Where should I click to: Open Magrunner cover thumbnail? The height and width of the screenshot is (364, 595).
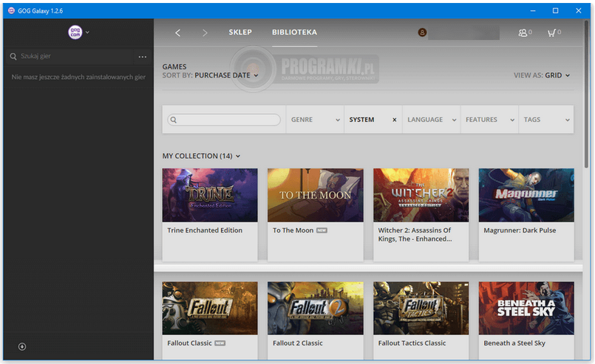tap(526, 195)
